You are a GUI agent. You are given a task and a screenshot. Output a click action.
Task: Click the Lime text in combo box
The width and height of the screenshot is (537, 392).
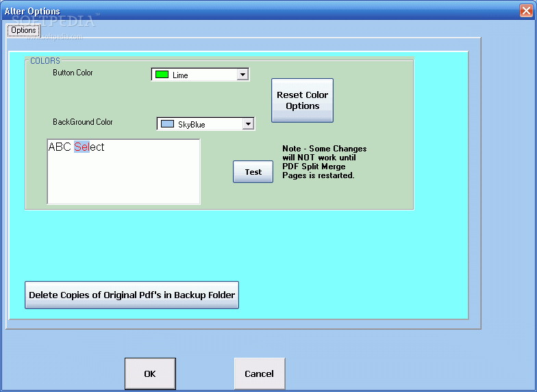pyautogui.click(x=180, y=75)
